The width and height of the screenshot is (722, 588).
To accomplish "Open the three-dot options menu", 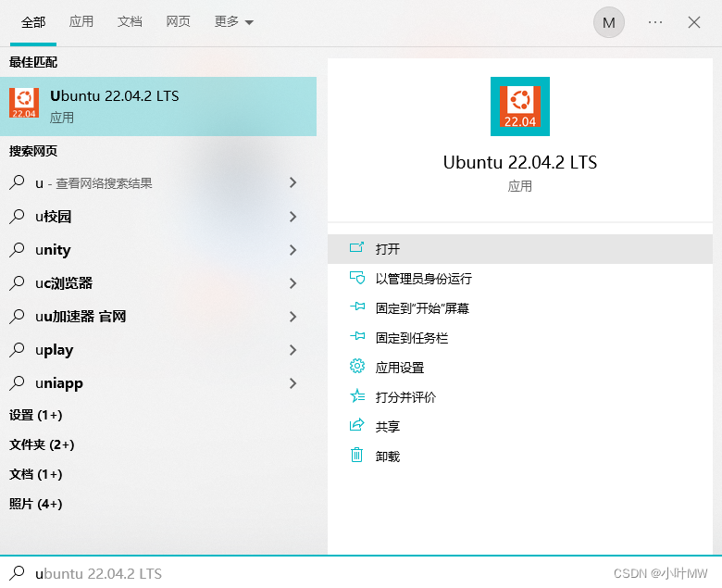I will tap(655, 22).
